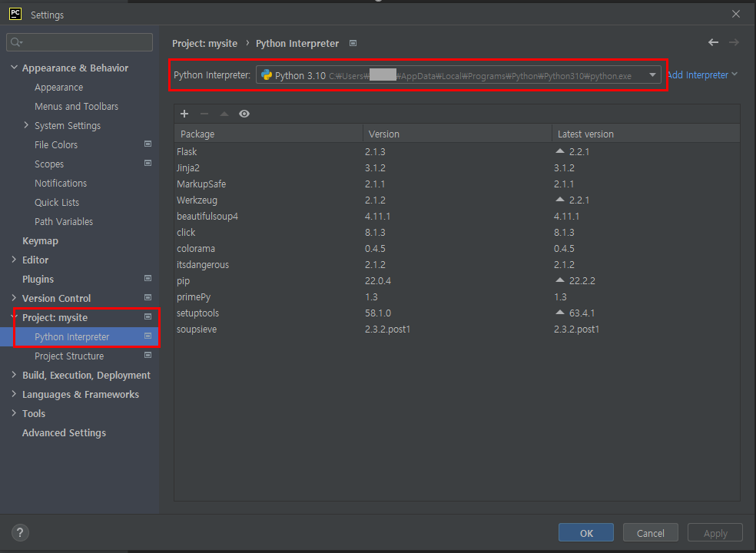The image size is (756, 553).
Task: Sort by Package column header
Action: (x=269, y=134)
